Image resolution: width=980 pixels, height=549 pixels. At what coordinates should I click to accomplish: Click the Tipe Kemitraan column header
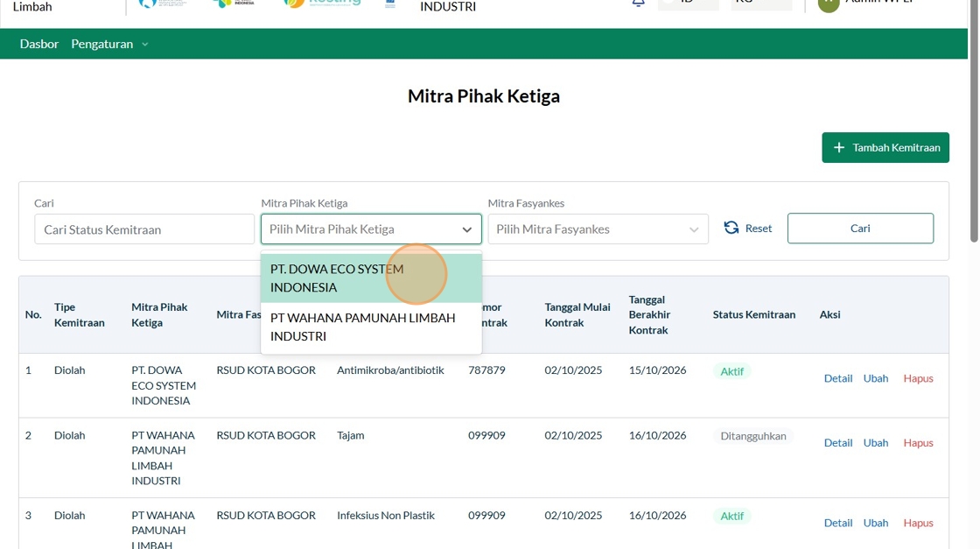[79, 314]
